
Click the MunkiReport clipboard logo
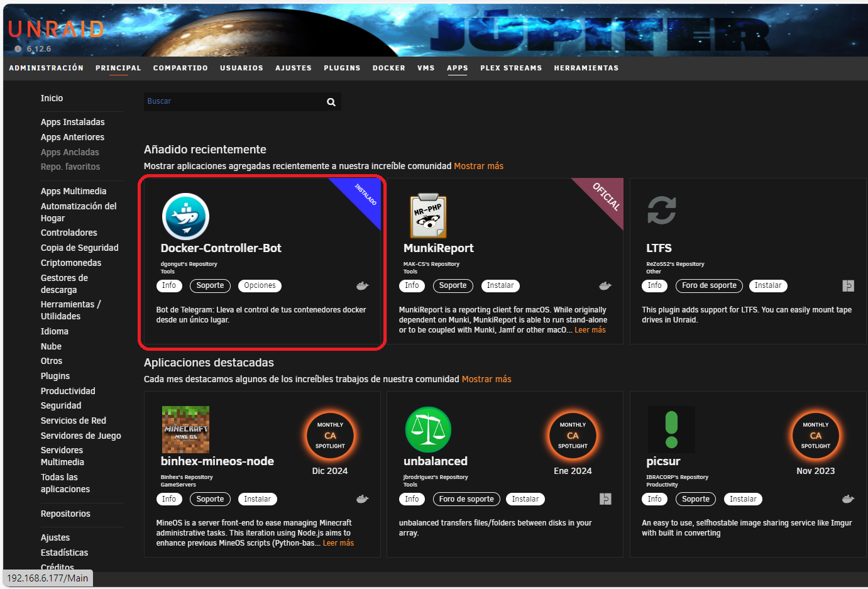pos(428,216)
